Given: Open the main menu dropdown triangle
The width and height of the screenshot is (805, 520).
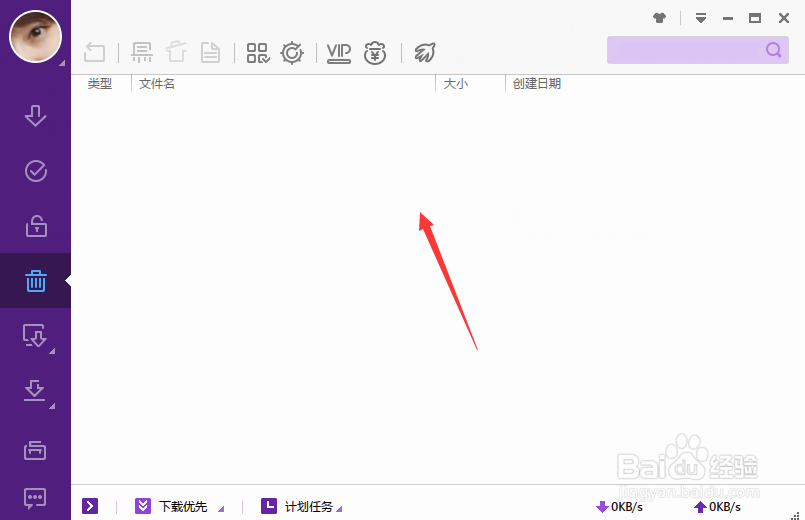Looking at the screenshot, I should point(701,18).
